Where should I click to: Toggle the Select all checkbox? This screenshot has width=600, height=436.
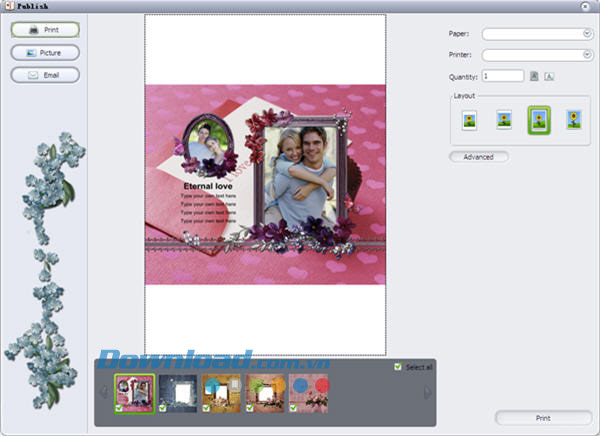point(399,368)
